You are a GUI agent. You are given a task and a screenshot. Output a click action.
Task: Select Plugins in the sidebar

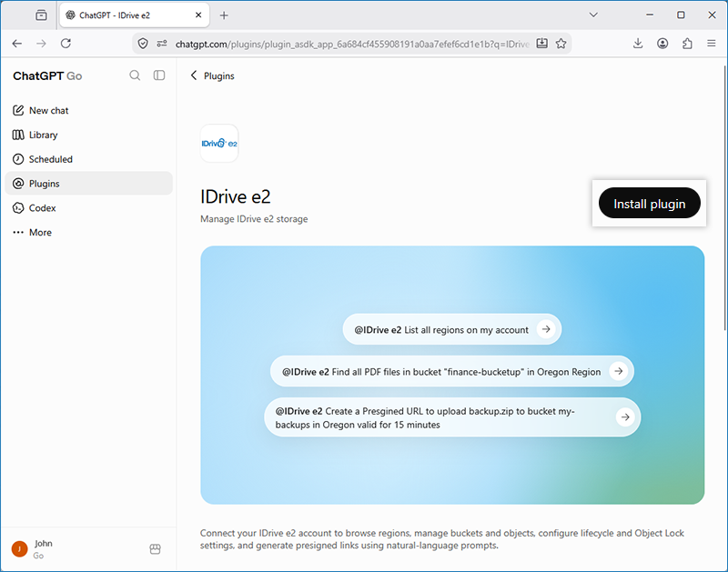tap(88, 184)
